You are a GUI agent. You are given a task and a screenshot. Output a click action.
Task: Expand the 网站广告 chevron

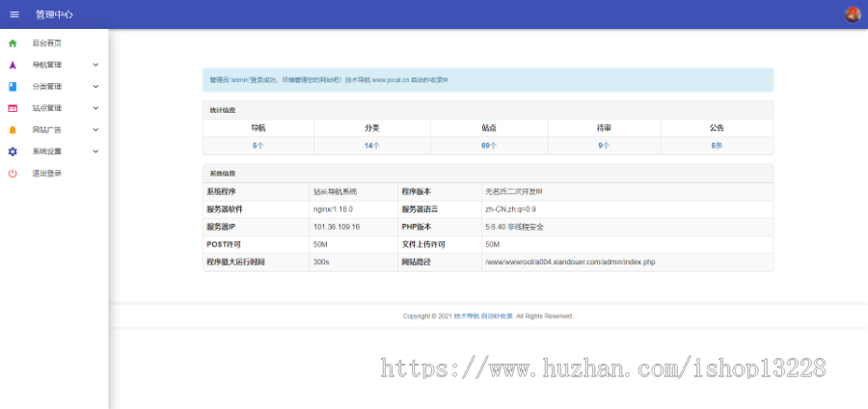[95, 130]
